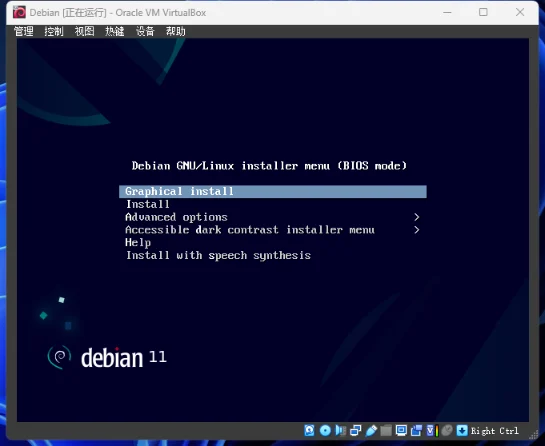Select the Help entry

(138, 243)
